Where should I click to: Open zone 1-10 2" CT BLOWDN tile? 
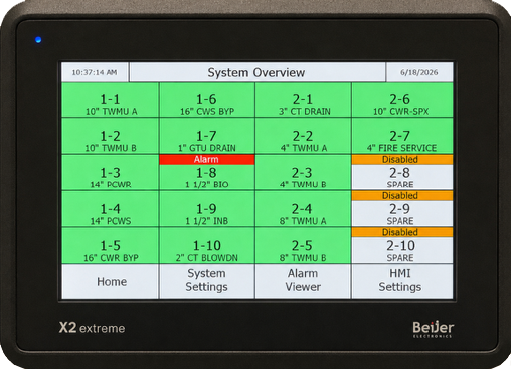point(207,246)
